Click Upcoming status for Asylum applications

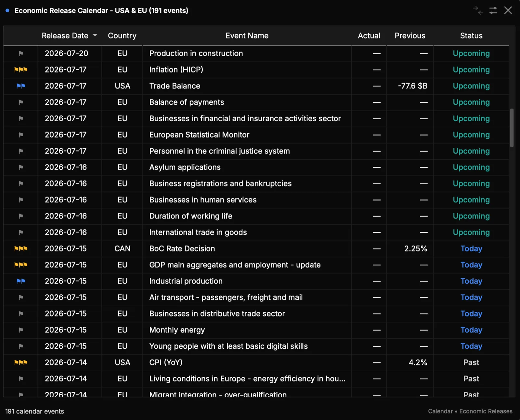click(471, 167)
